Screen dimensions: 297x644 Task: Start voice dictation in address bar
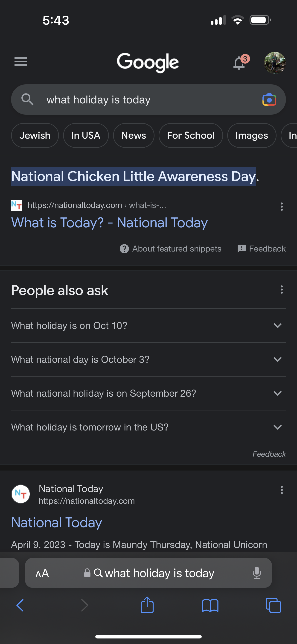click(256, 573)
